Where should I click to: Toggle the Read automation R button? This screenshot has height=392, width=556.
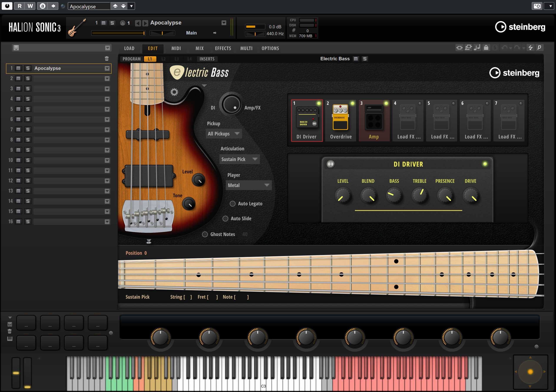coord(20,6)
